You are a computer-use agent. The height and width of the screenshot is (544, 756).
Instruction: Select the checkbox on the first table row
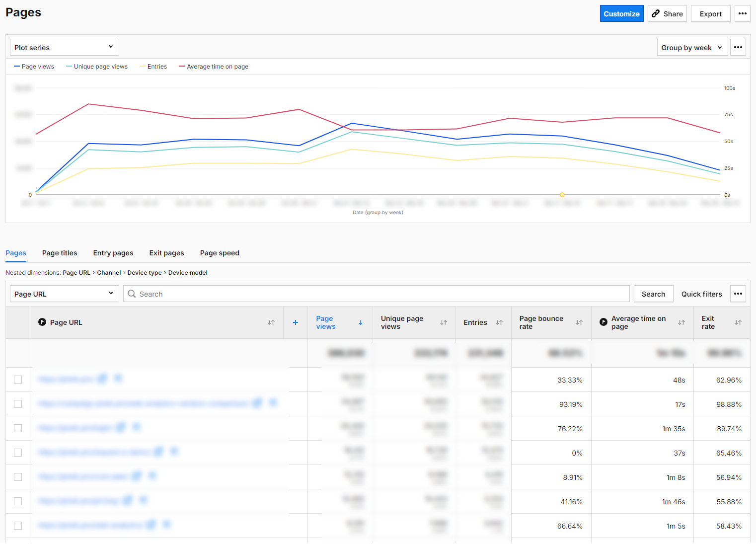(18, 380)
